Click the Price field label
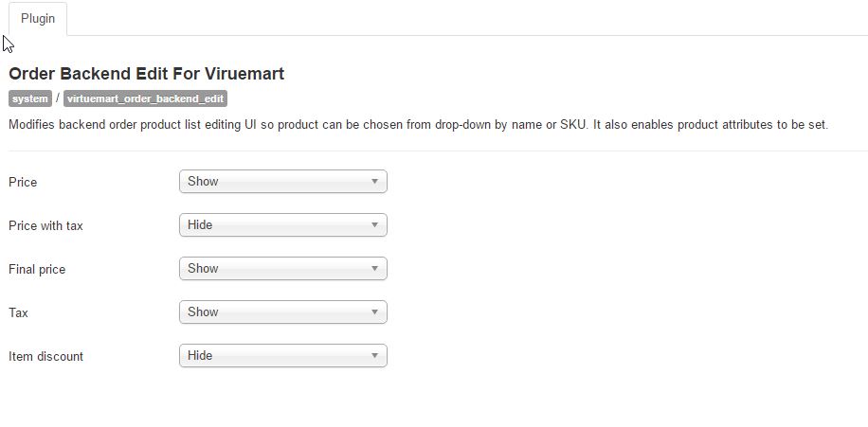This screenshot has height=427, width=868. [x=23, y=182]
